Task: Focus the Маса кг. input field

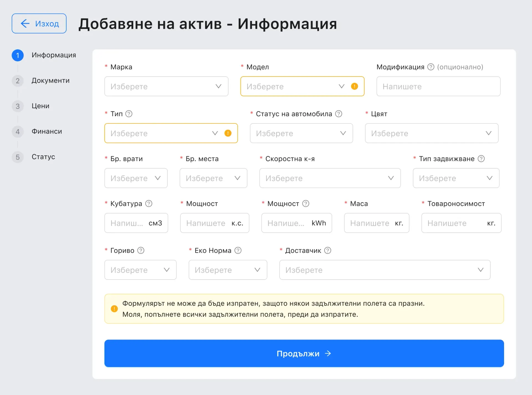Action: tap(377, 223)
